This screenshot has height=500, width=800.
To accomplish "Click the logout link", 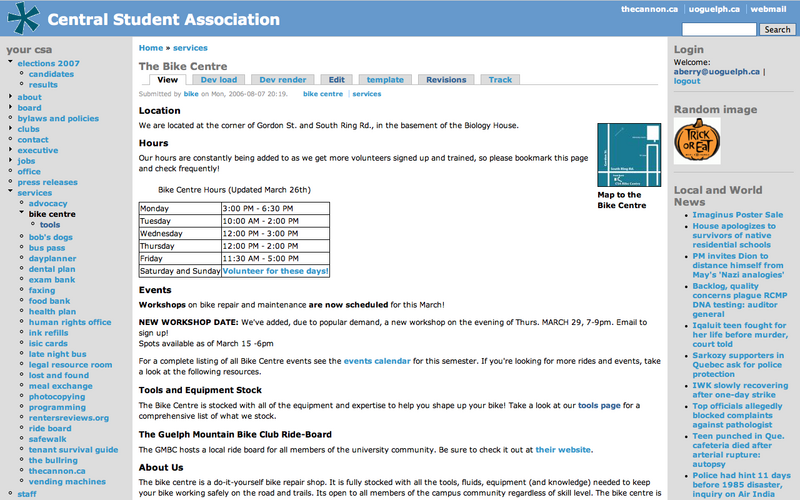I will click(x=687, y=81).
